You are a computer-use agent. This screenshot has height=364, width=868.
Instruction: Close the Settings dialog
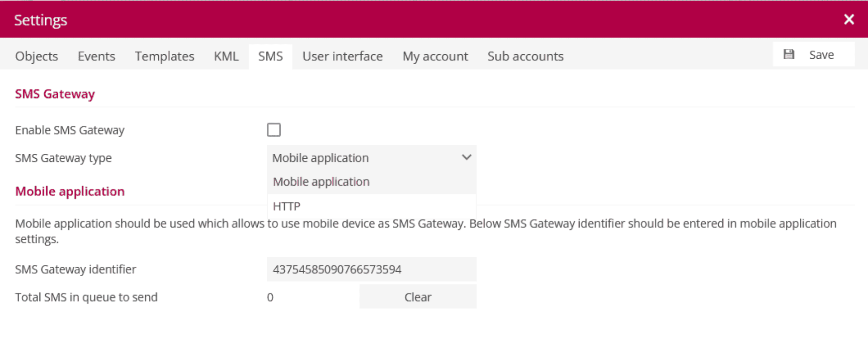pos(849,19)
